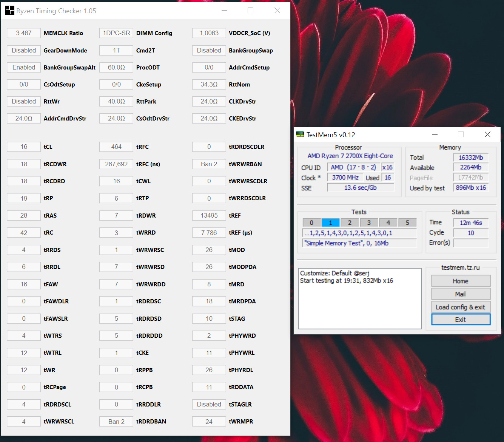Screen dimensions: 504x442
Task: Minimize Ryzen Timing Checker window
Action: [x=225, y=11]
